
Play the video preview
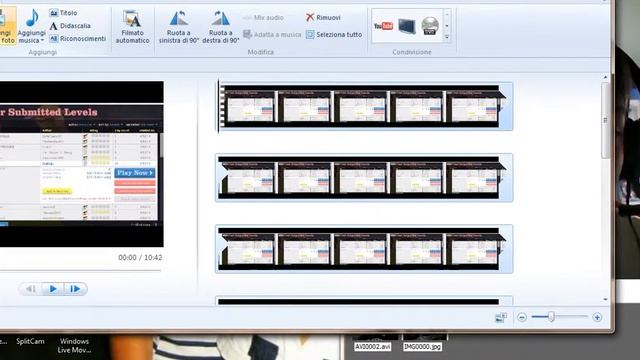point(53,289)
